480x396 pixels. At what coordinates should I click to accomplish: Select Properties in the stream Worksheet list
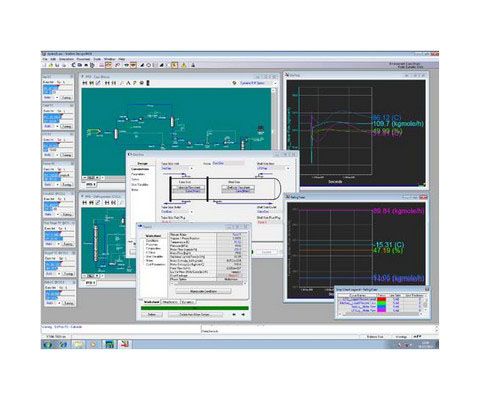click(x=152, y=244)
